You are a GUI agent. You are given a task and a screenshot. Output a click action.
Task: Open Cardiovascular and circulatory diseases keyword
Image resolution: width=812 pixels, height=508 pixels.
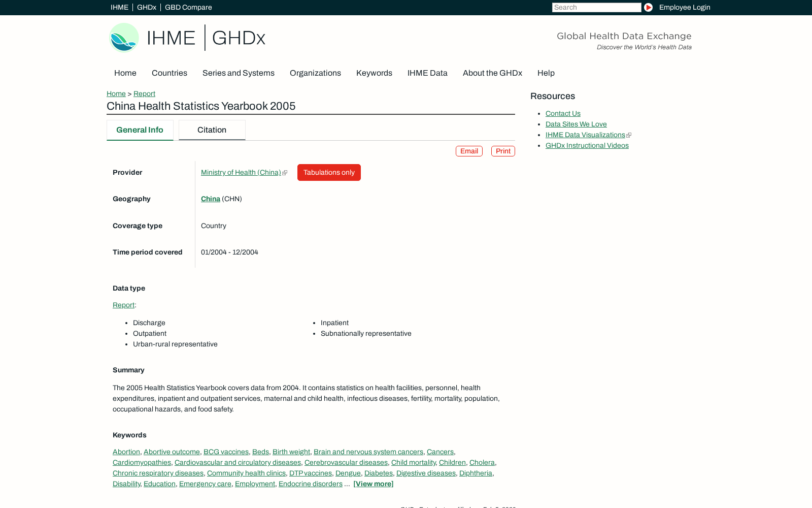pyautogui.click(x=238, y=462)
